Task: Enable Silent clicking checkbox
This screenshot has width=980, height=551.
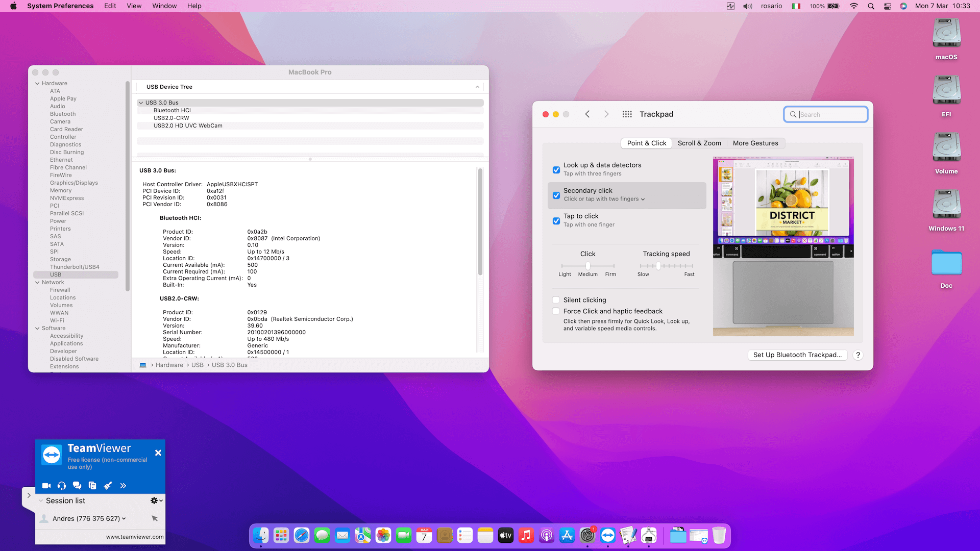Action: click(x=556, y=300)
